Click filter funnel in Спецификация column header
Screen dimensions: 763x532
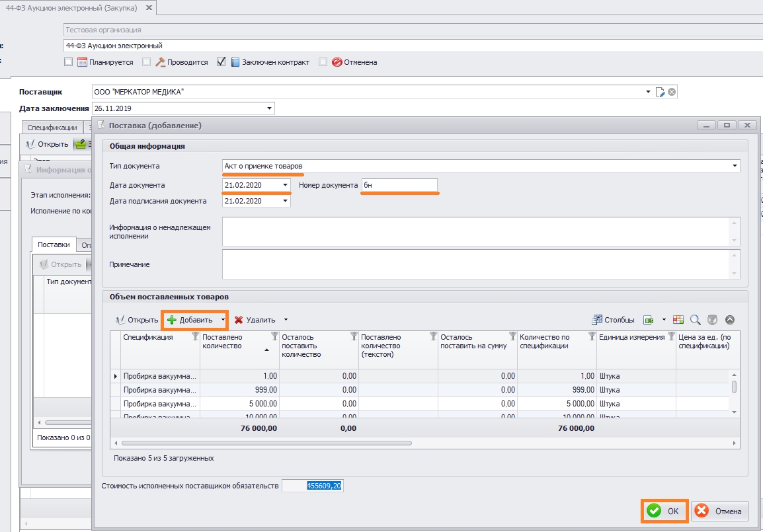coord(195,336)
